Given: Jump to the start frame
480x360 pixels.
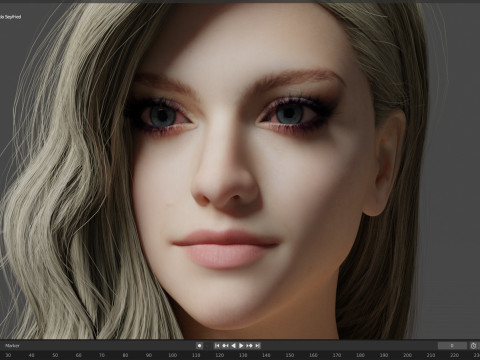Looking at the screenshot, I should [x=217, y=346].
